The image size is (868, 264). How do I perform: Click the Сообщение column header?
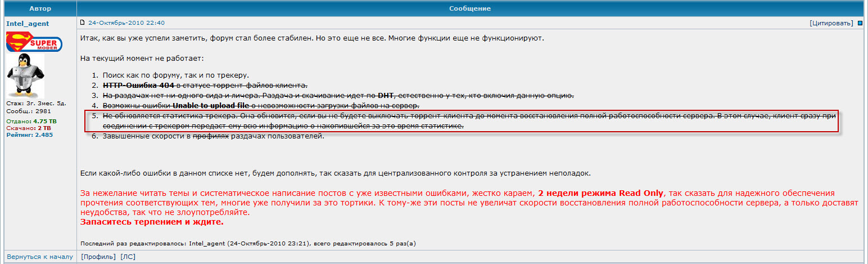tap(470, 8)
